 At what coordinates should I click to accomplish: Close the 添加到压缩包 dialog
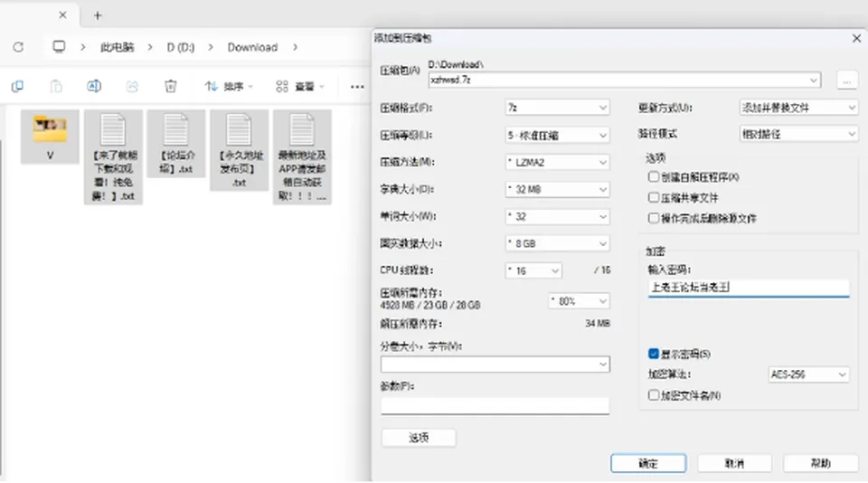[x=856, y=38]
